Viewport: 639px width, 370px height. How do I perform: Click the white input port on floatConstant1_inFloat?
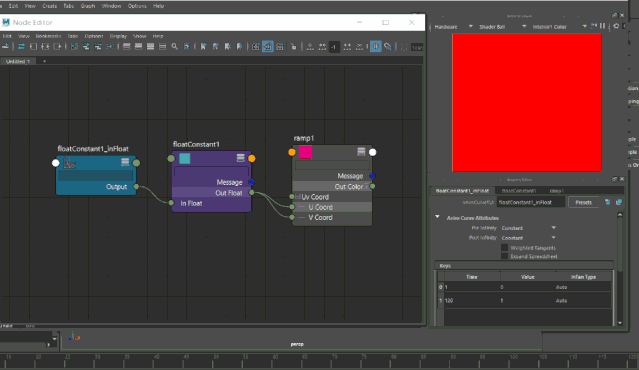pos(56,163)
